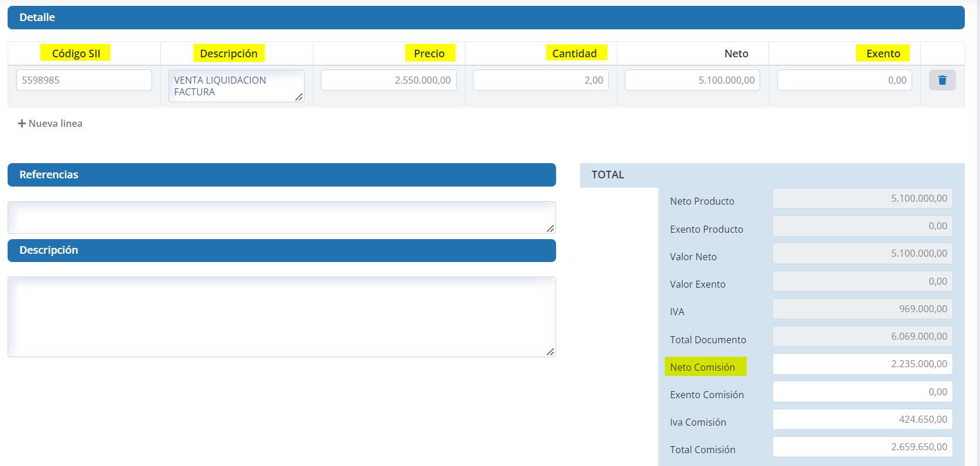The width and height of the screenshot is (980, 466).
Task: Delete the detail line with trash icon
Action: click(942, 80)
